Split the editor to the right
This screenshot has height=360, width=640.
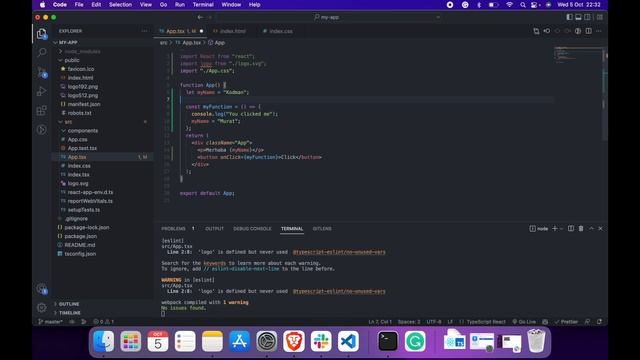tap(588, 31)
